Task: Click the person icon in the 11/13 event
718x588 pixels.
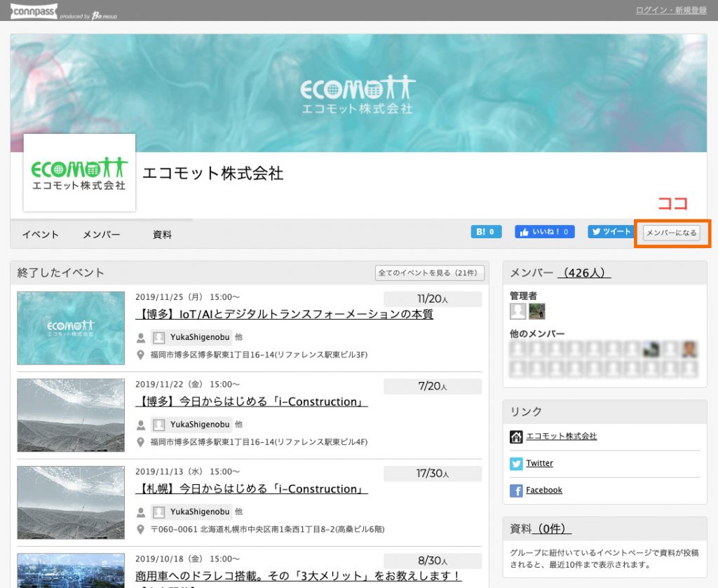Action: 141,512
